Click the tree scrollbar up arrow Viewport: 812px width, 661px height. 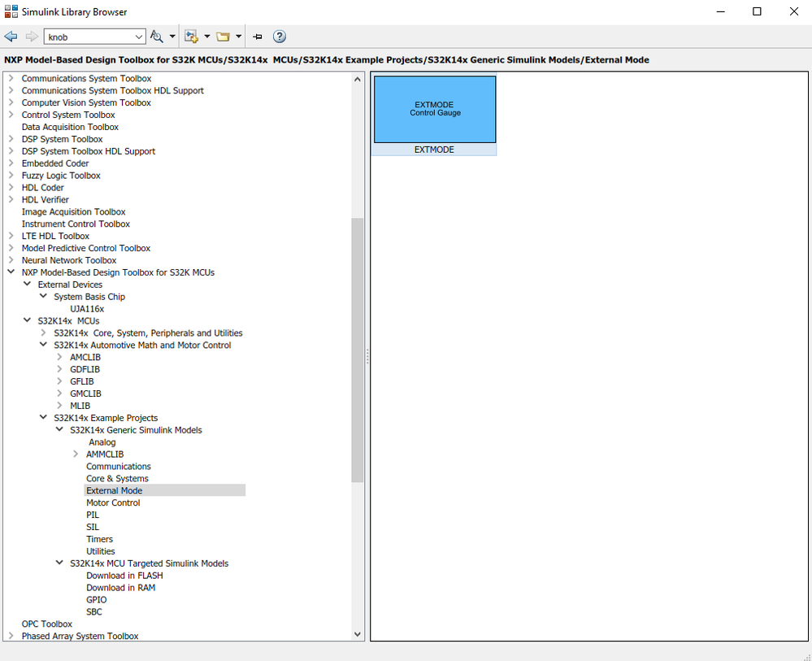point(358,79)
